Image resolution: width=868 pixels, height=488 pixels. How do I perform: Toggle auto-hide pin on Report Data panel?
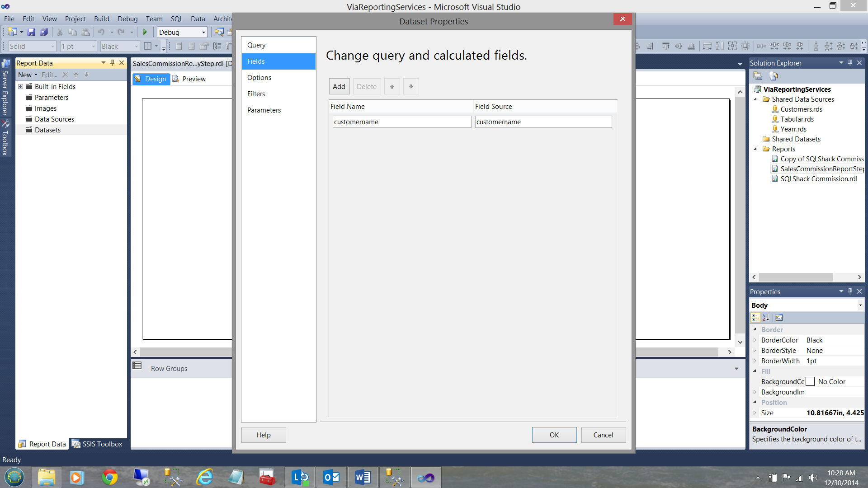[112, 63]
